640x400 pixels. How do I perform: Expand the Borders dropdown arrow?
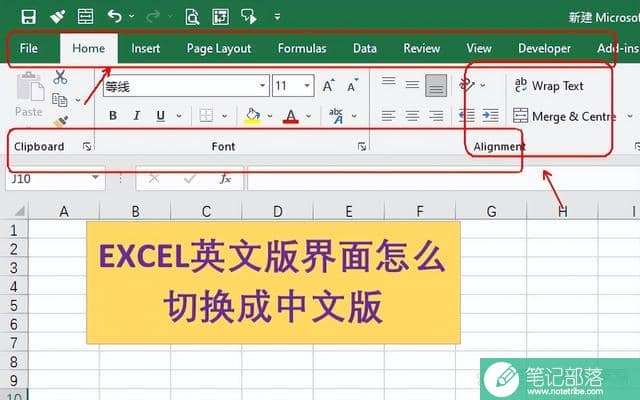pos(224,116)
